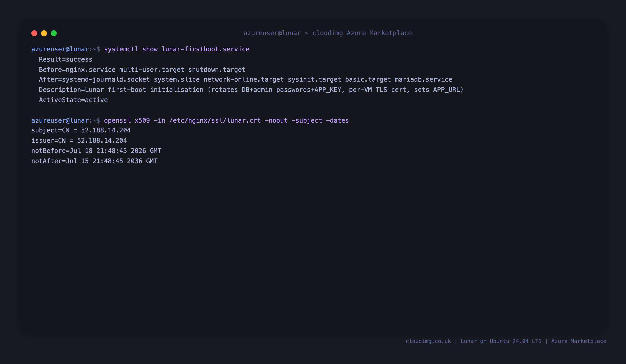Select the 'After=systemd-journald.socket' output line

(x=246, y=79)
